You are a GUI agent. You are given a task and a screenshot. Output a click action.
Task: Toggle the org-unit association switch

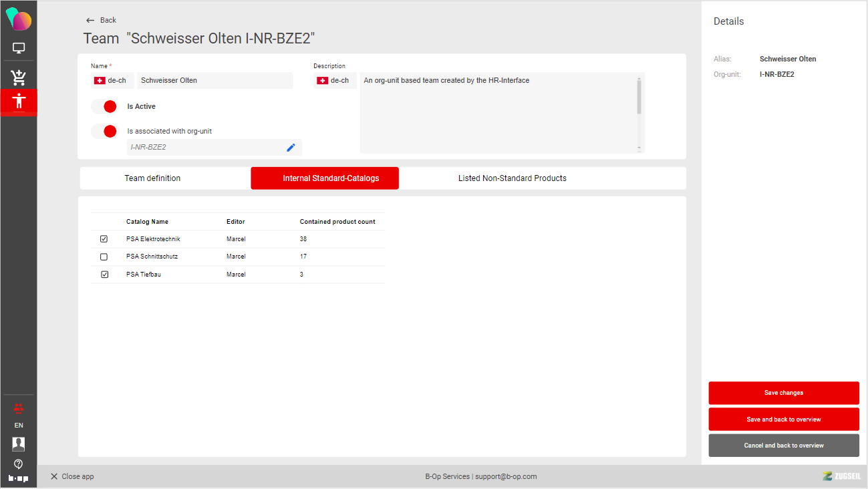[x=104, y=132]
